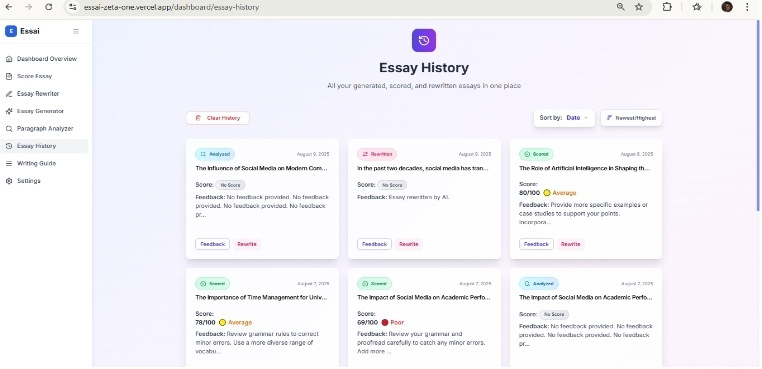Collapse sidebar using the hamburger icon
Viewport: 762px width, 369px height.
click(76, 31)
